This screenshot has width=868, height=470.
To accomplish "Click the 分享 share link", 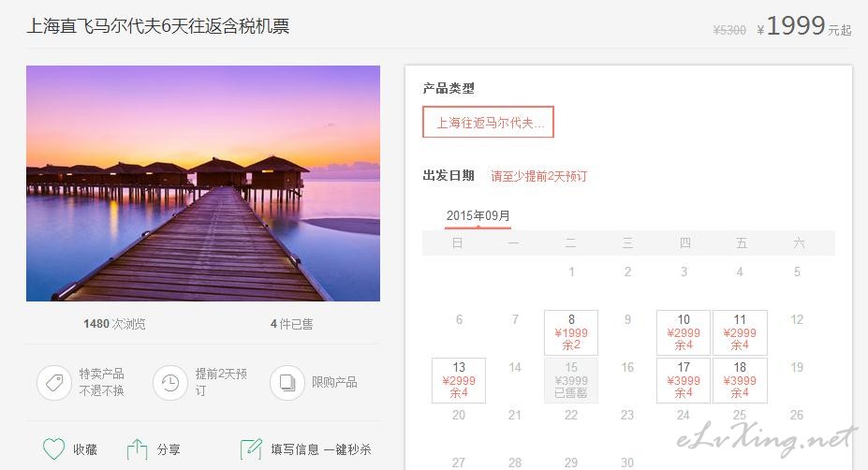I will click(169, 449).
